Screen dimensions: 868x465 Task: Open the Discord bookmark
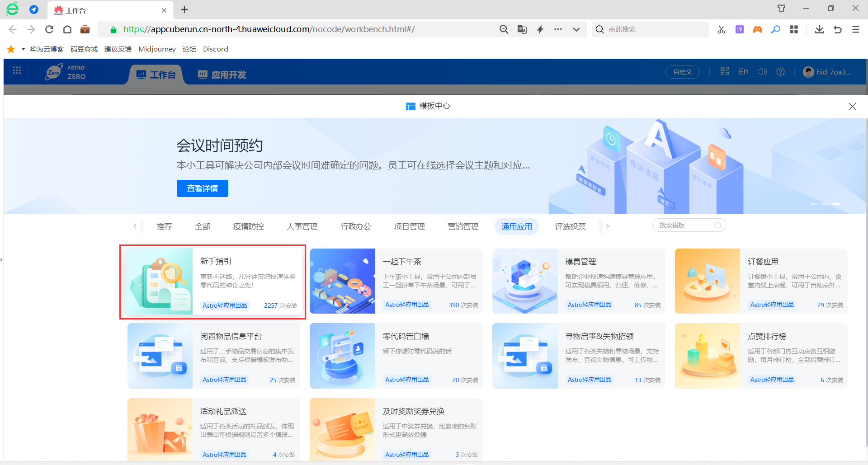coord(216,49)
